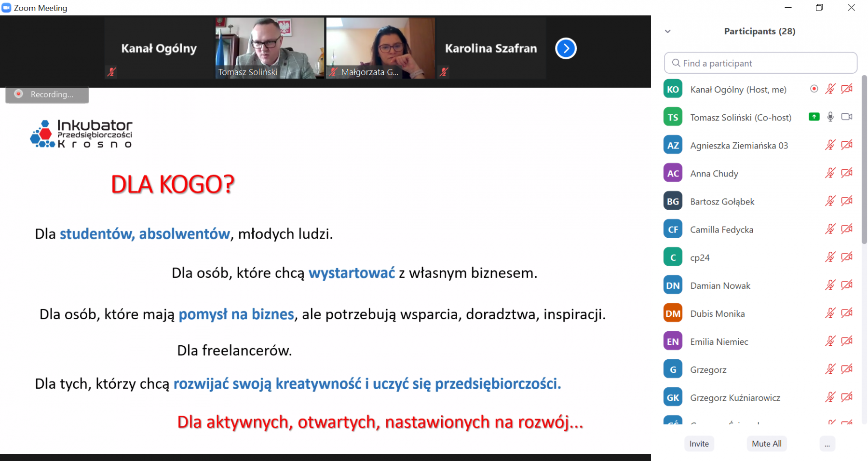The image size is (868, 461).
Task: Show next video thumbnails with blue arrow
Action: [566, 48]
